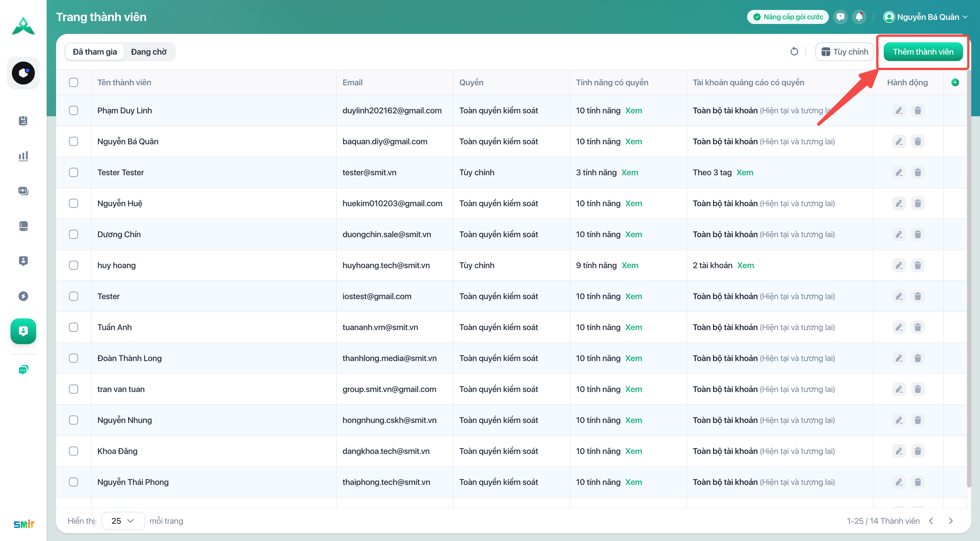Delete member Tester Tester with trash icon
The image size is (980, 541).
[918, 172]
